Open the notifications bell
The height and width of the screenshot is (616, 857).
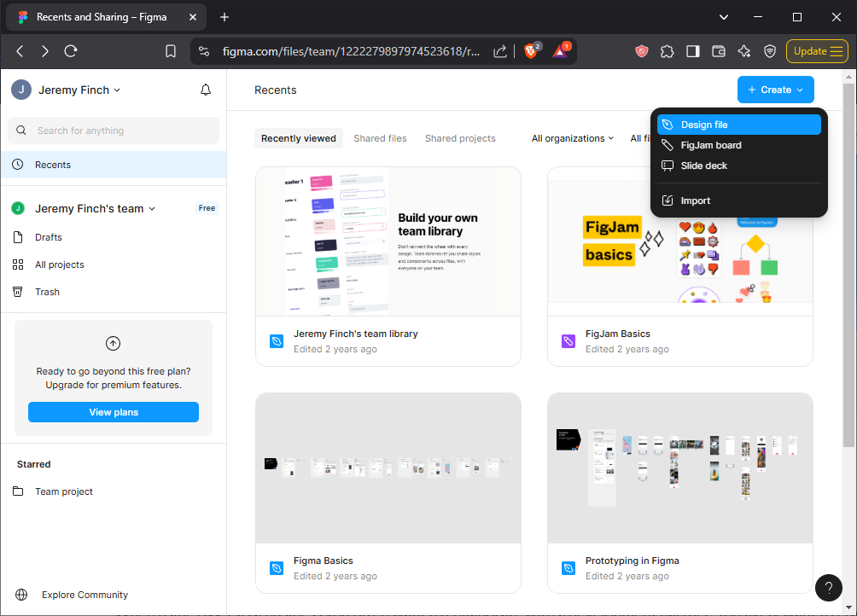click(206, 90)
